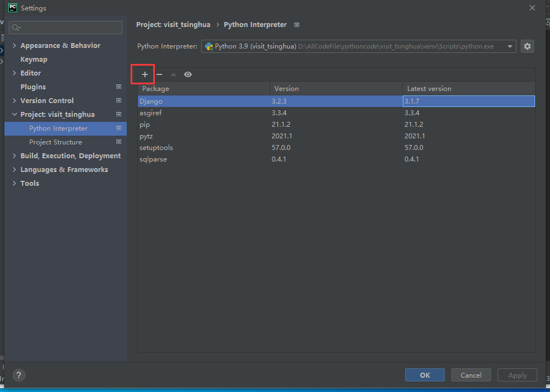Click Django's version cell 3.2.3
The width and height of the screenshot is (550, 392).
pos(336,101)
